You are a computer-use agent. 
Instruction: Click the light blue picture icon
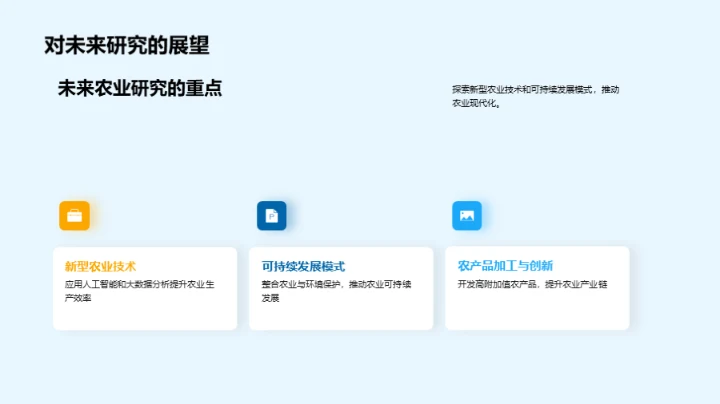[x=467, y=215]
